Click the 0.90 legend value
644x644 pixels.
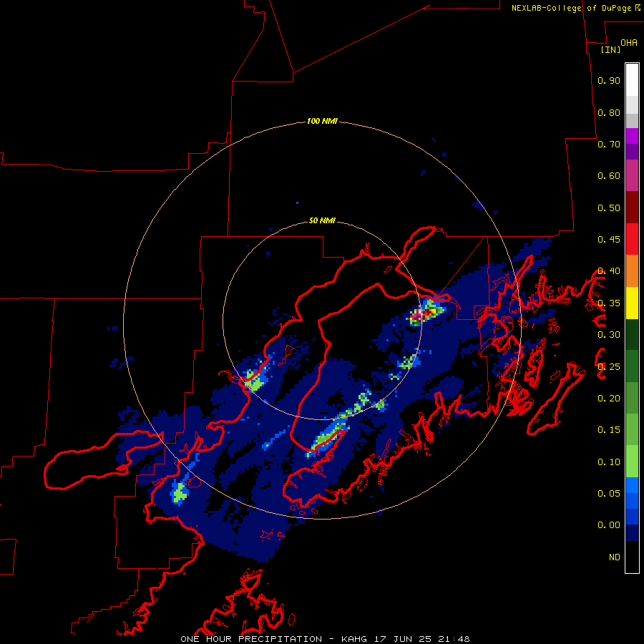click(x=609, y=80)
